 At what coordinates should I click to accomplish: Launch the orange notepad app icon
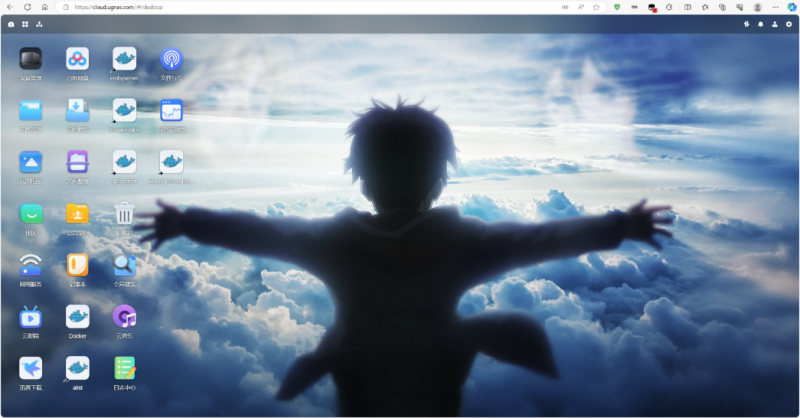[x=78, y=265]
